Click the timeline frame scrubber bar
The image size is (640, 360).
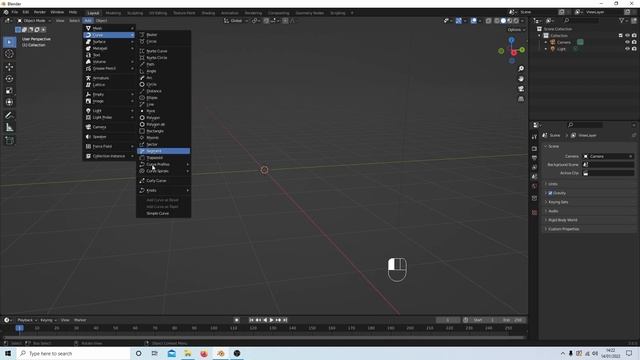coord(263,328)
